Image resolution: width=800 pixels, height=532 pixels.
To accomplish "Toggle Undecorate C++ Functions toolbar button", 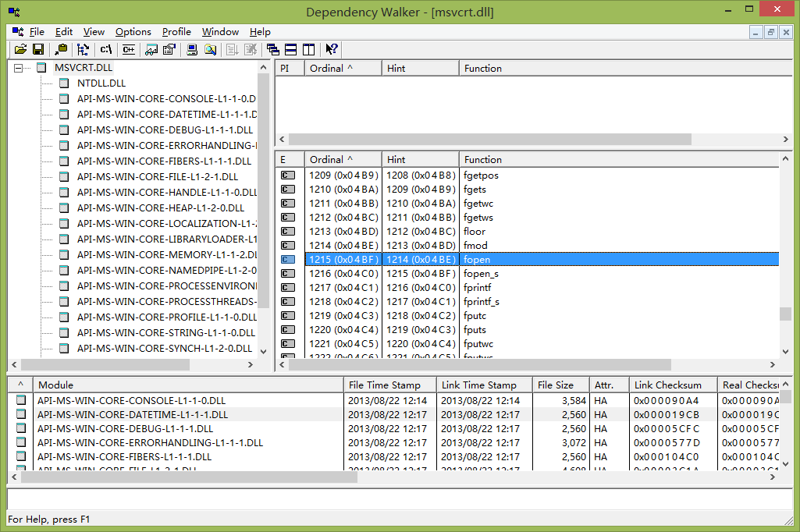I will [129, 49].
